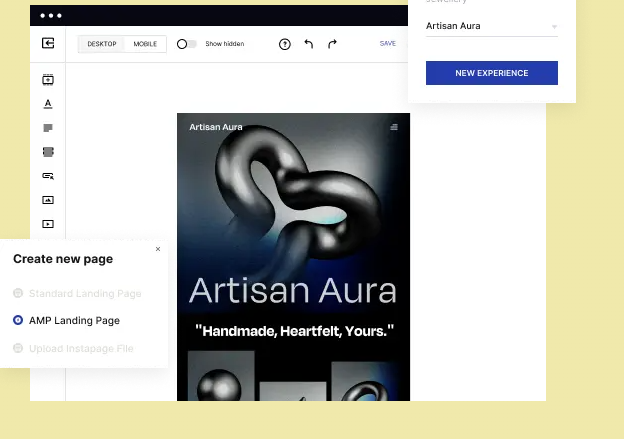Click the exit editor back icon
The width and height of the screenshot is (624, 439).
click(x=48, y=43)
